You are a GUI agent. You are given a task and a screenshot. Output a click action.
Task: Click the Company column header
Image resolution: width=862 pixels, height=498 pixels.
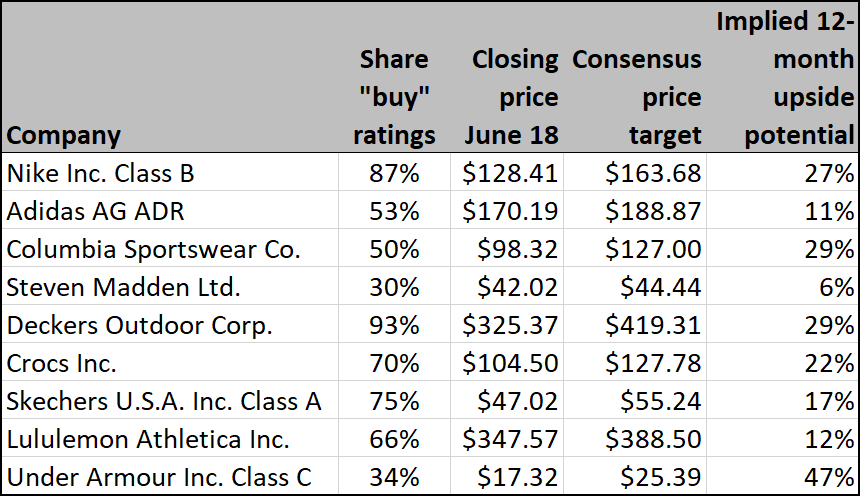point(64,135)
